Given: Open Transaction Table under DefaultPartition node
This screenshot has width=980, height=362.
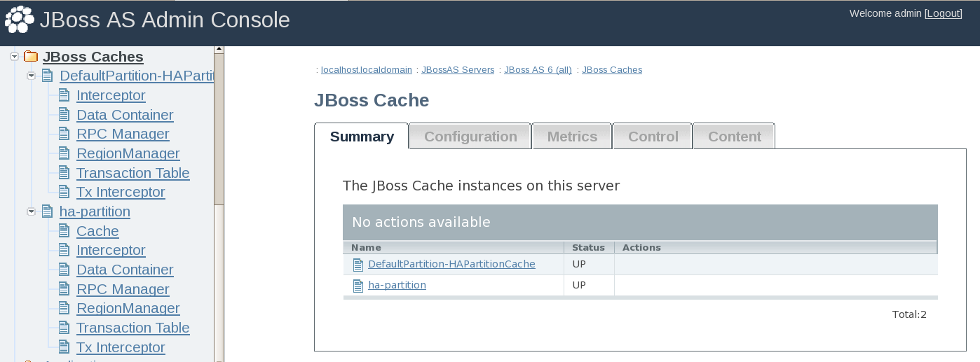Looking at the screenshot, I should point(133,172).
